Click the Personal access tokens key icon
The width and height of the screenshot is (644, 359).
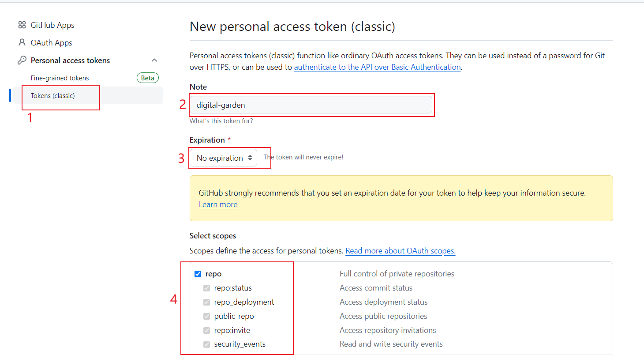coord(22,60)
